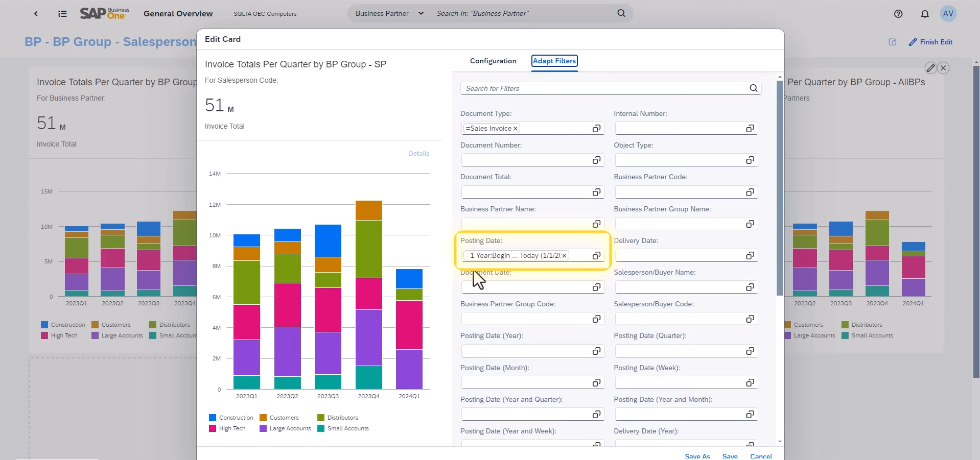Viewport: 980px width, 460px height.
Task: Open help via the question mark icon
Action: tap(898, 14)
